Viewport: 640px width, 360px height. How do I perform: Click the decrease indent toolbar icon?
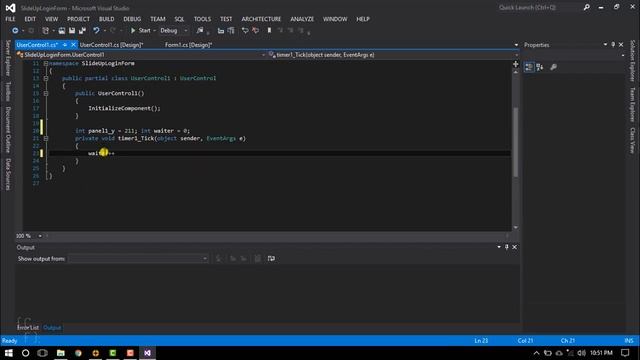click(221, 31)
